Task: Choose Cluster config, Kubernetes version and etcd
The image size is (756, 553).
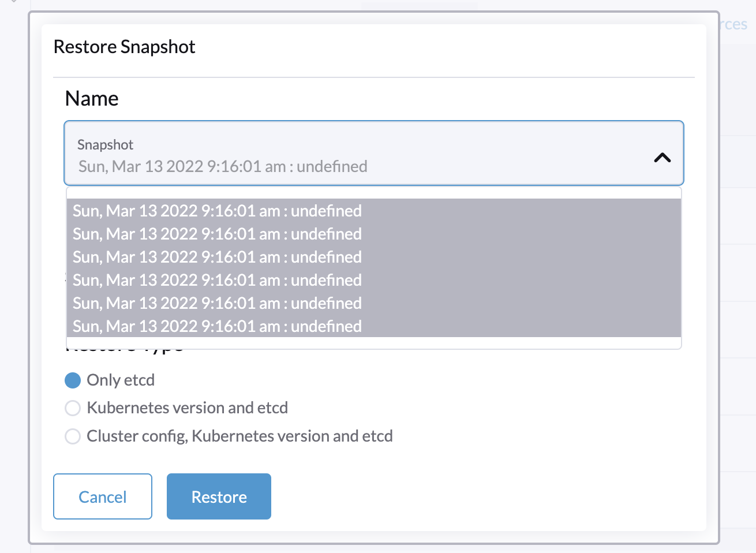Action: (72, 436)
